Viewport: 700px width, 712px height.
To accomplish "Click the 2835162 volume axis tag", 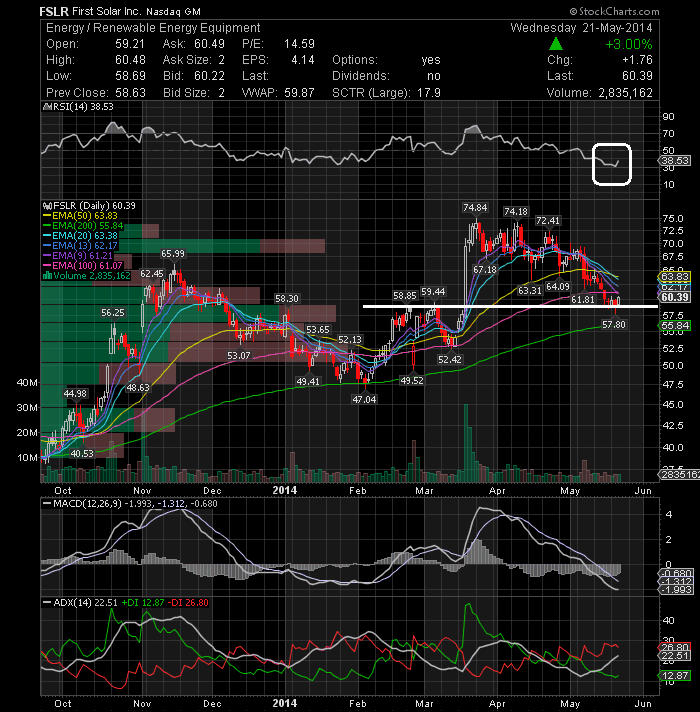I will click(679, 475).
